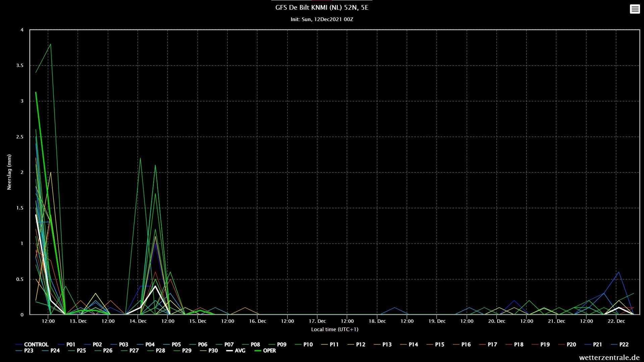Click the chart title GFS De Bilt

pos(322,7)
